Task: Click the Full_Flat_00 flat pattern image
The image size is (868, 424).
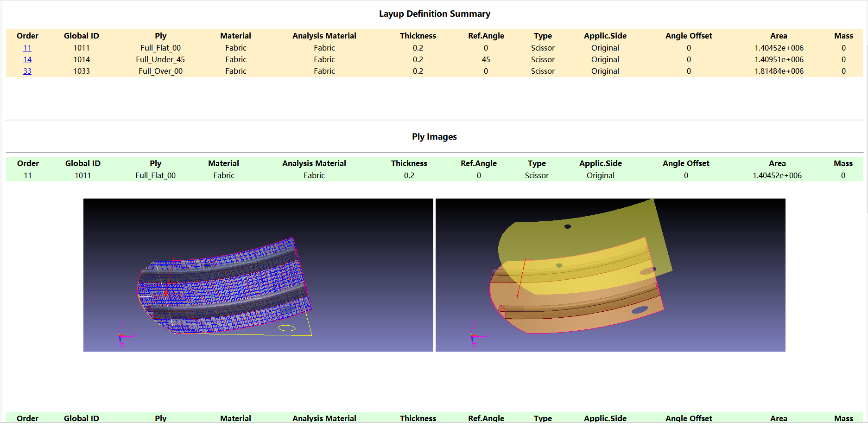Action: coord(610,275)
